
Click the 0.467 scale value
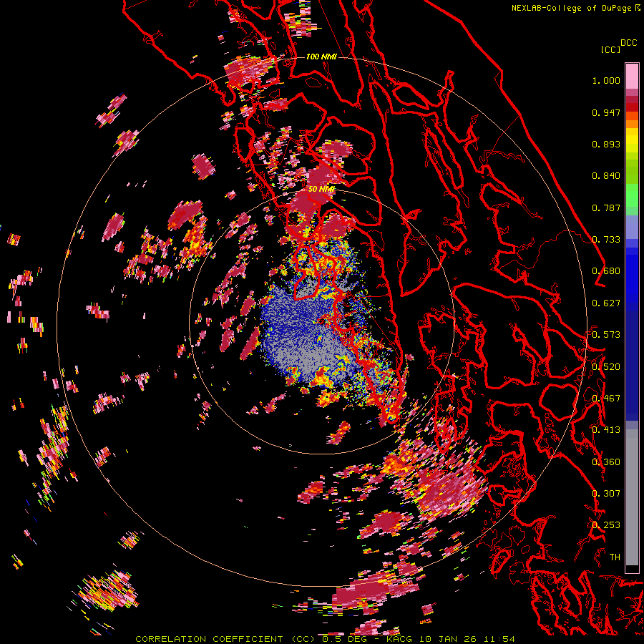click(606, 399)
